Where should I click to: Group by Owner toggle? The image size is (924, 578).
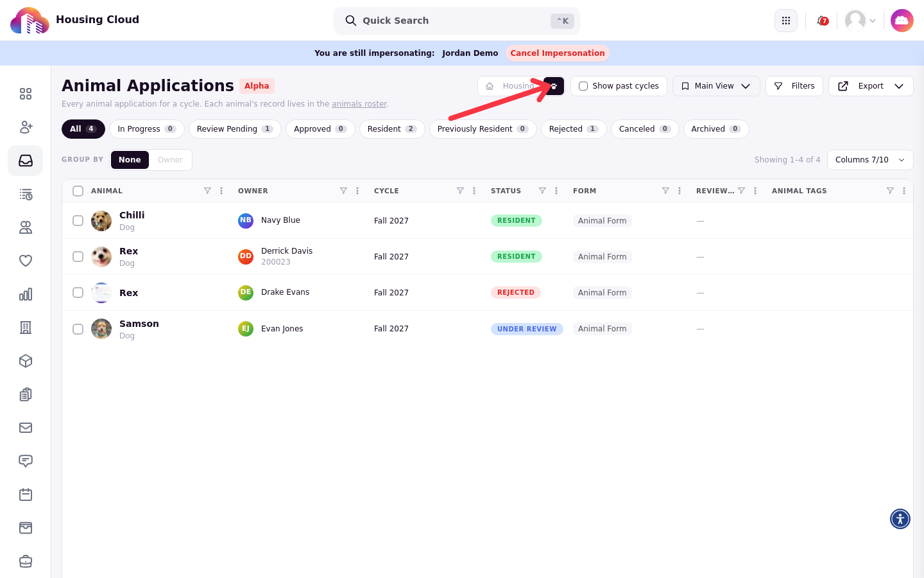coord(170,160)
